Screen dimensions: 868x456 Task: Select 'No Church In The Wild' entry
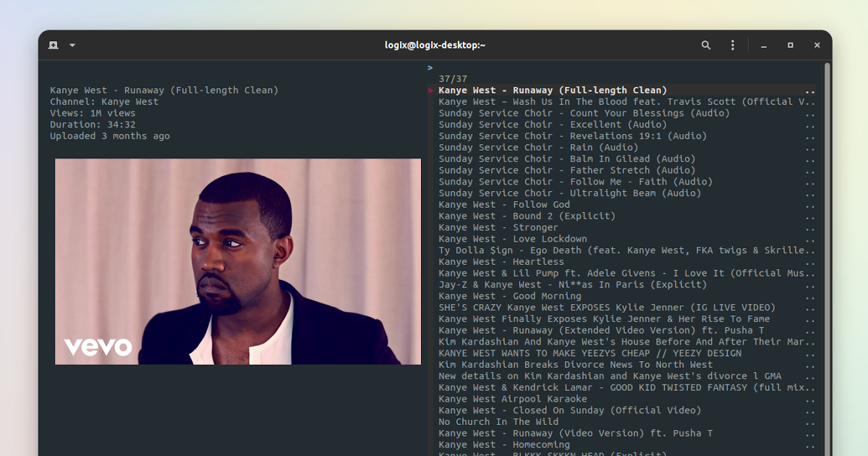pos(626,422)
